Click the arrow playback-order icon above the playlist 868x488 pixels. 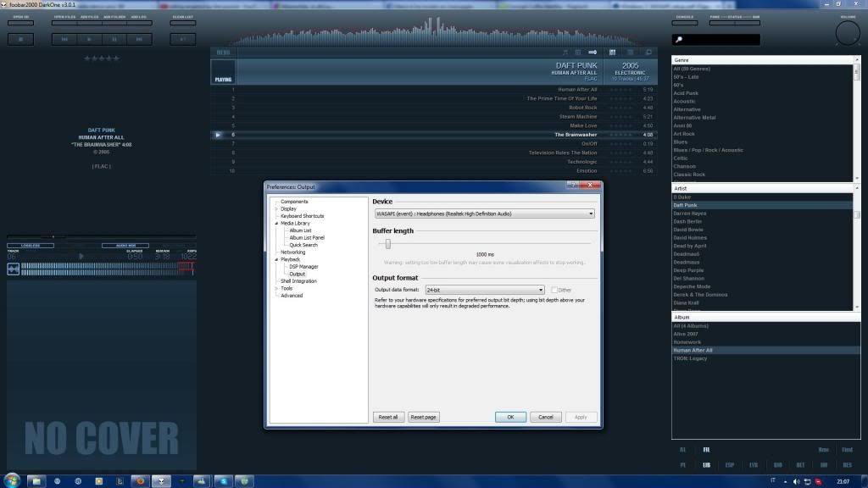[593, 52]
